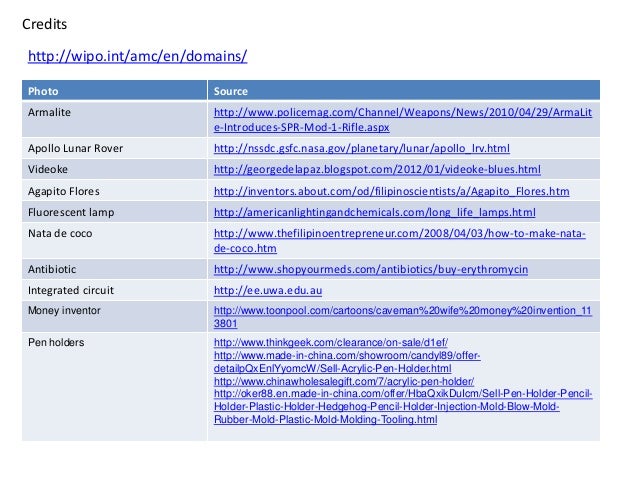Select the 'Armalite' table cell

pos(114,119)
